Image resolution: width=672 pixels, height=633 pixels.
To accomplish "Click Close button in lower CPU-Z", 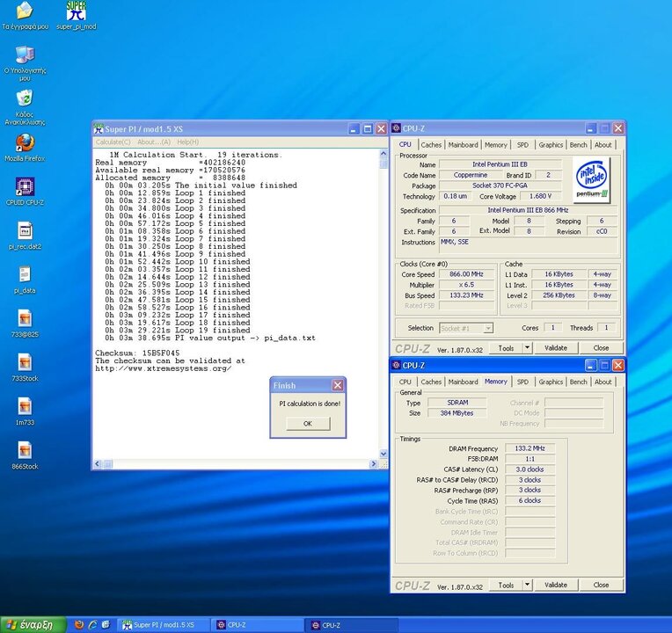I will (601, 585).
